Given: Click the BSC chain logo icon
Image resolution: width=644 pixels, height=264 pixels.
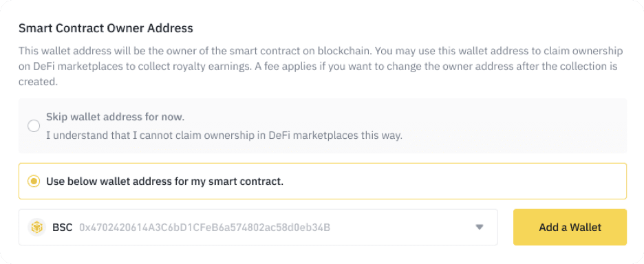Looking at the screenshot, I should click(x=37, y=227).
